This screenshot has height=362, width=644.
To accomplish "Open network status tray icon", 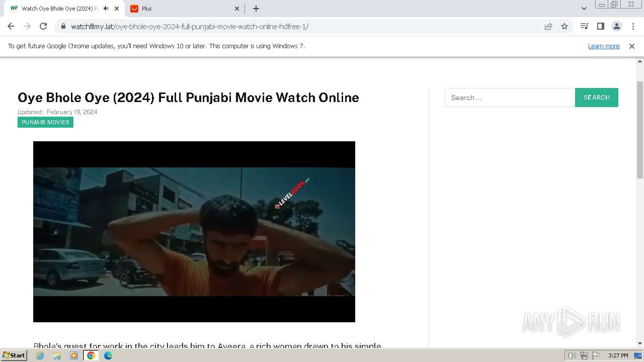I will click(584, 355).
